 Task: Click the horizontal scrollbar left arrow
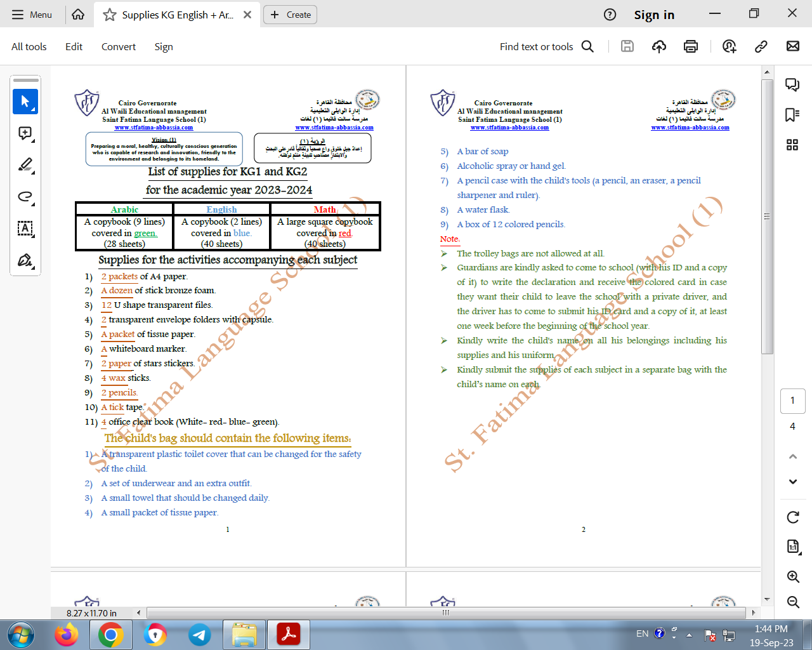(139, 613)
